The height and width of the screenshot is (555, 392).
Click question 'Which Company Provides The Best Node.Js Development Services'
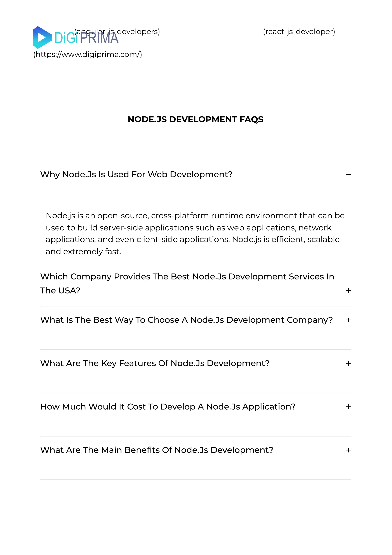click(187, 283)
